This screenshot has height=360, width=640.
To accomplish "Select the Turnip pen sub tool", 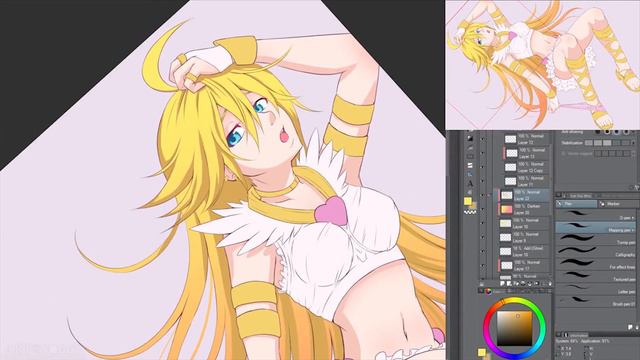I will point(596,240).
